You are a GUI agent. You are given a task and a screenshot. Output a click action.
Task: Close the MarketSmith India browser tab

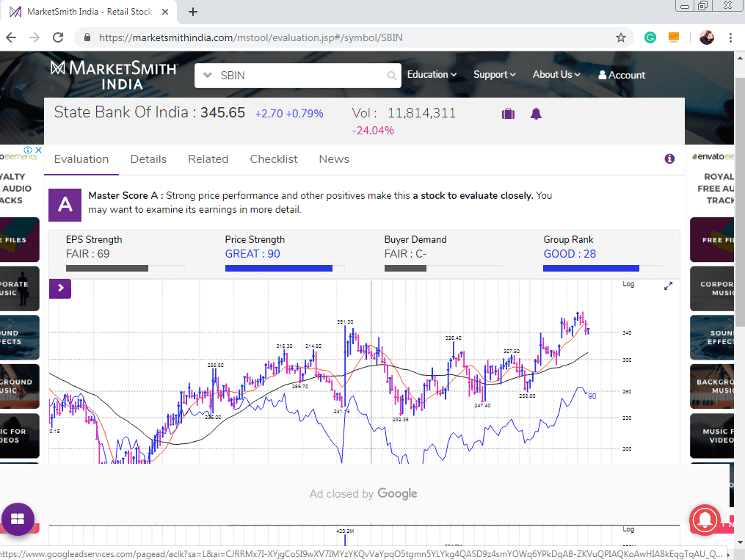click(165, 12)
